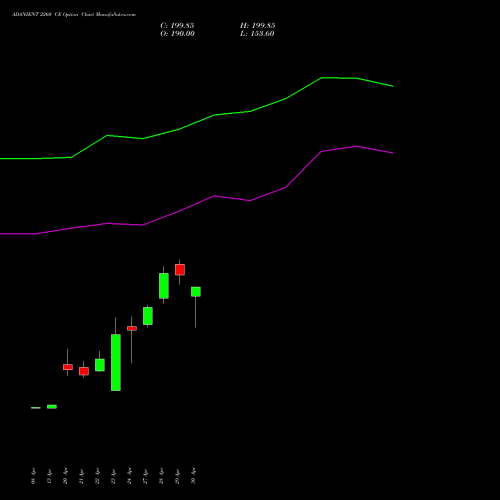Click the high value H: 199.85

[x=258, y=26]
